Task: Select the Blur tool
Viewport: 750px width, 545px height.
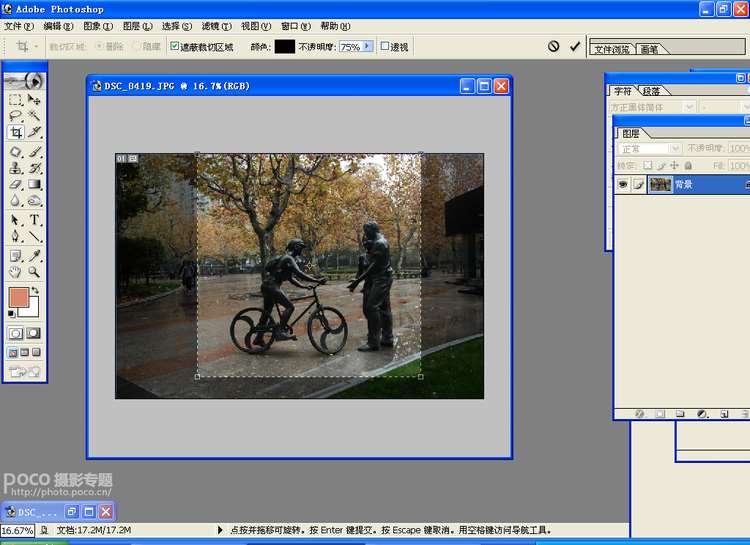Action: point(15,200)
